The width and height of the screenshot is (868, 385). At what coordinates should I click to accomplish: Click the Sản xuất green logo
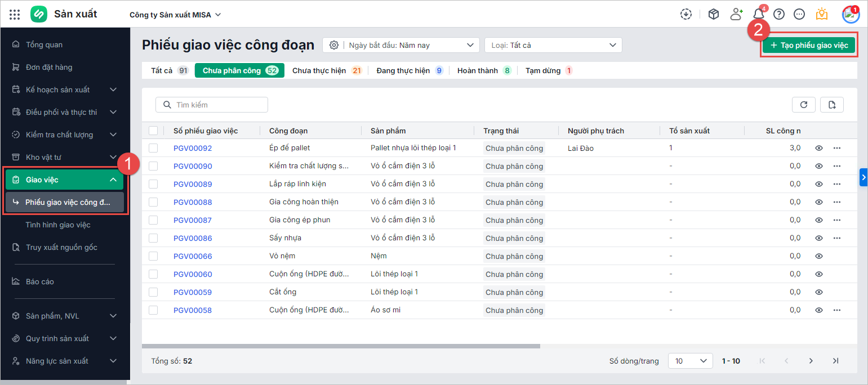tap(39, 14)
